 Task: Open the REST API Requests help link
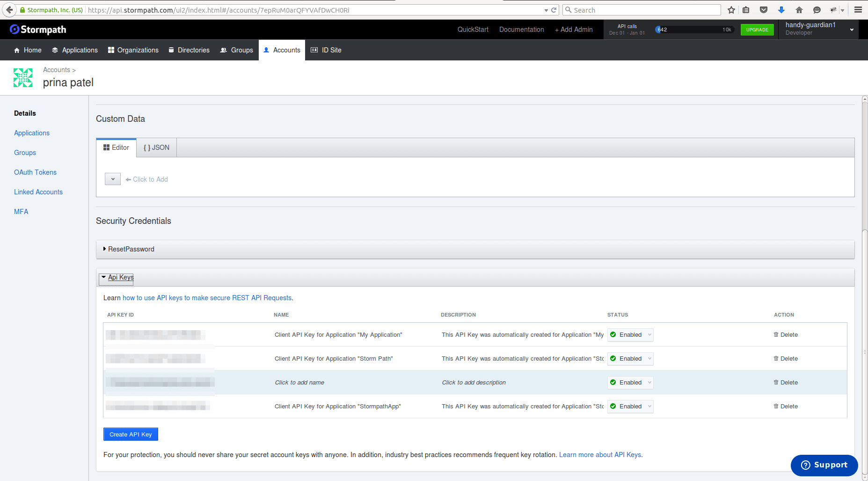tap(207, 298)
